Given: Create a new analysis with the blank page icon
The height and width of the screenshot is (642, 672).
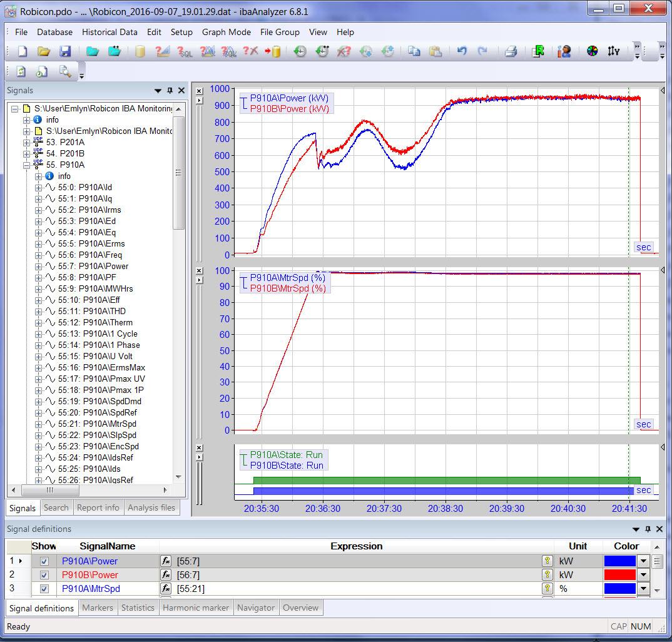Looking at the screenshot, I should [x=22, y=51].
